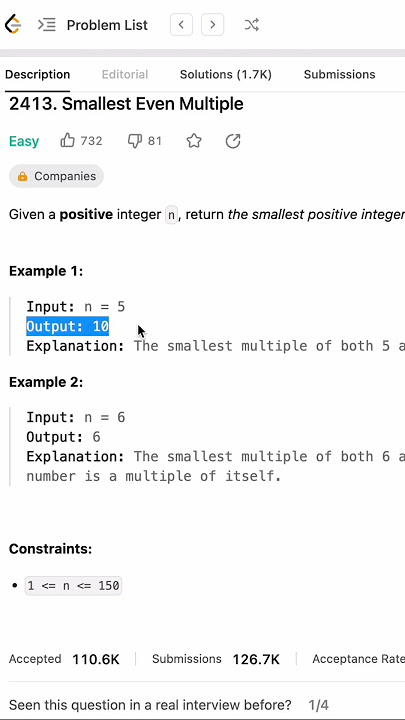Pick a random problem with shuffle icon
Screen dimensions: 405x720
[252, 25]
